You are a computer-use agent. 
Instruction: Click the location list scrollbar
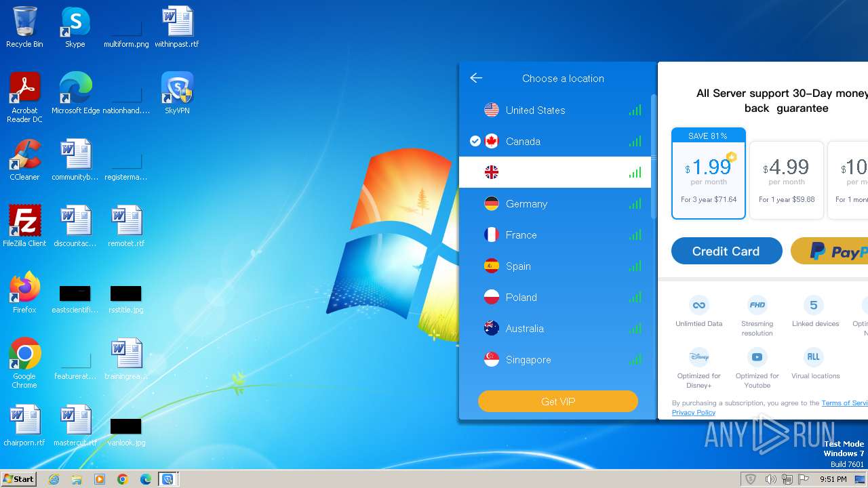pos(654,156)
